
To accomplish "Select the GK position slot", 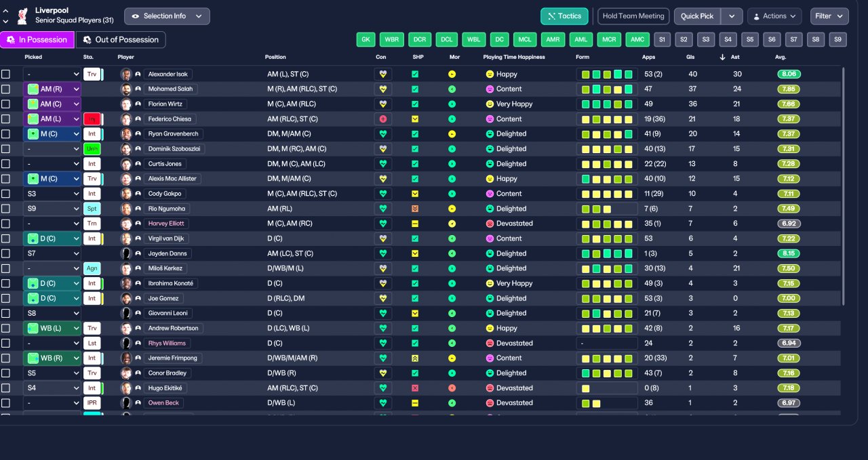I will (366, 39).
